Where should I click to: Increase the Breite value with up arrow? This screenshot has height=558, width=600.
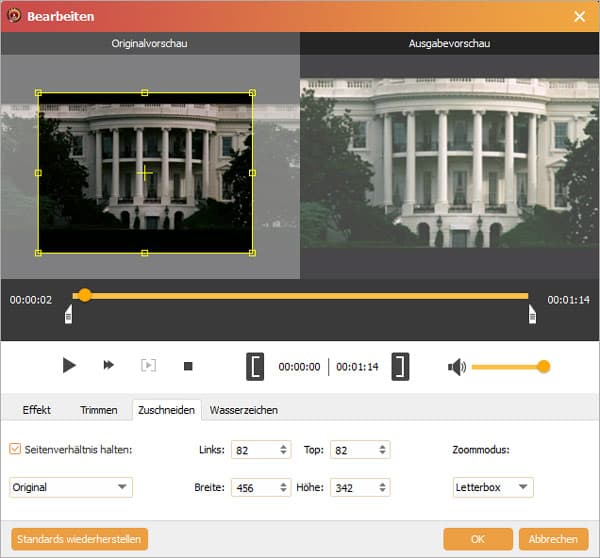pyautogui.click(x=283, y=484)
